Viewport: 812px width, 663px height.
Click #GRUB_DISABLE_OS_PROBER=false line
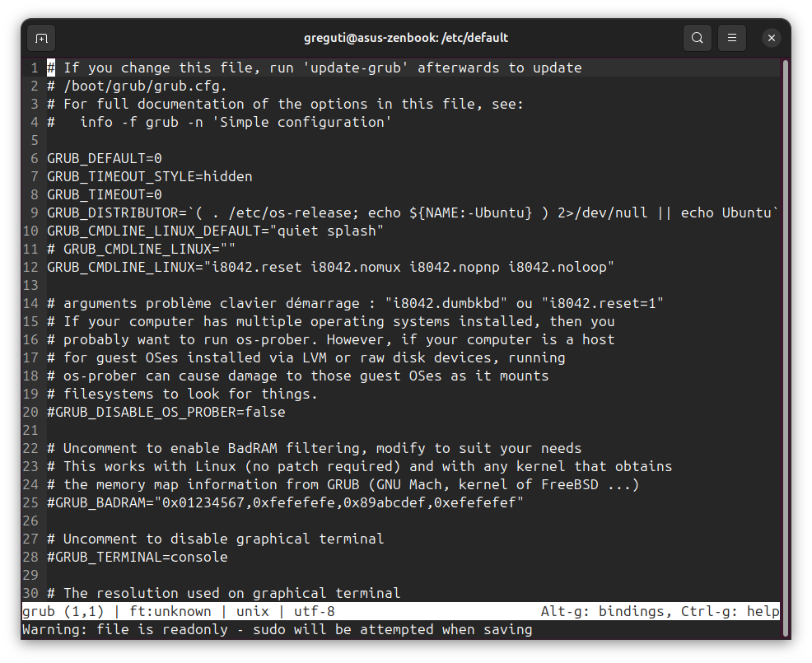pos(166,413)
